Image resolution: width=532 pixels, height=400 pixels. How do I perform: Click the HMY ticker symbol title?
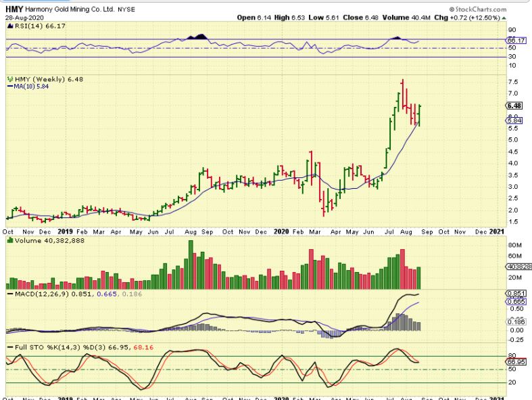[x=14, y=9]
